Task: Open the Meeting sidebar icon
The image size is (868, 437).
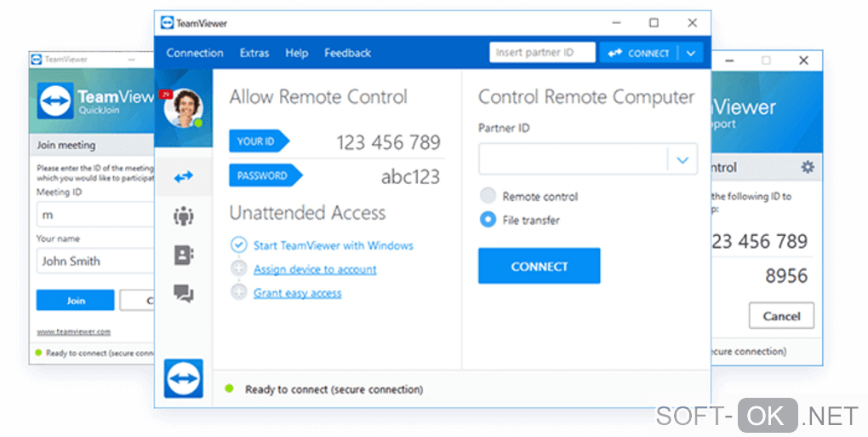Action: click(x=183, y=216)
